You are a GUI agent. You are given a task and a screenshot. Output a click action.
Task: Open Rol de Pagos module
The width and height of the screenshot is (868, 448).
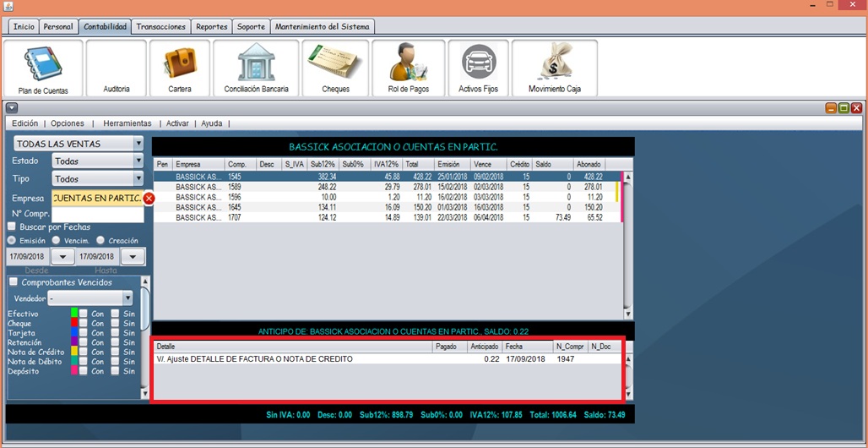pos(409,68)
